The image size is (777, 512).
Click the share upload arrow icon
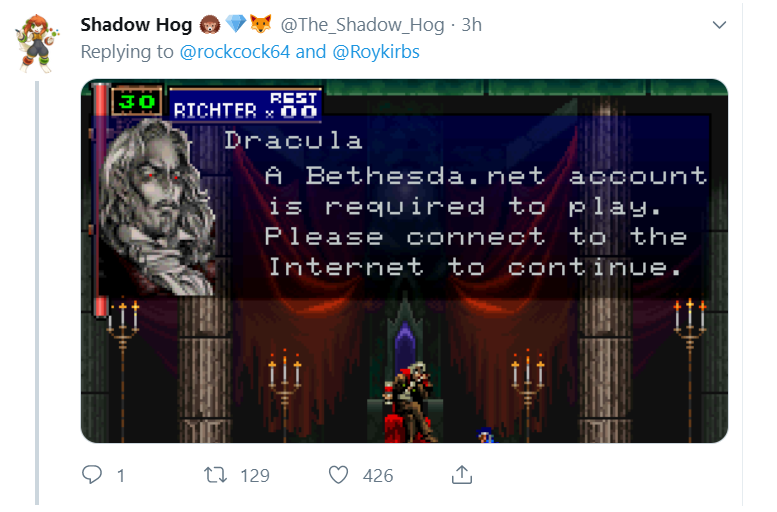[462, 474]
